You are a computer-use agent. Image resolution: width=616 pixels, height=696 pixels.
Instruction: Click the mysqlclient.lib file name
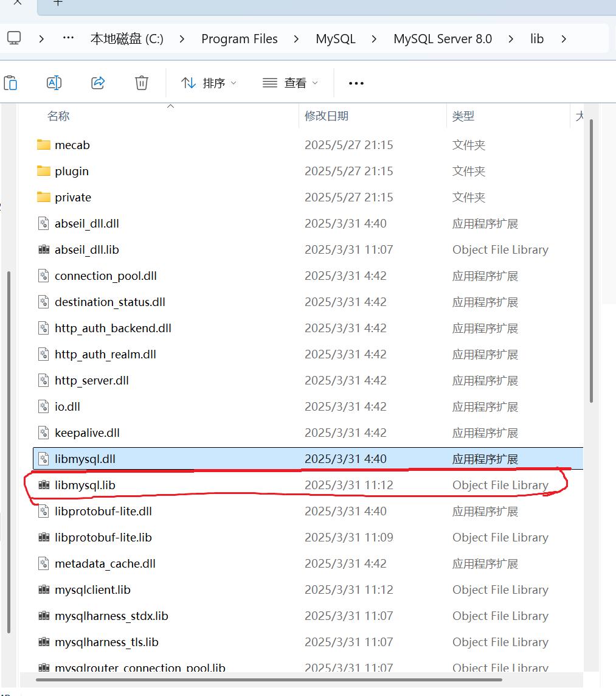point(92,590)
